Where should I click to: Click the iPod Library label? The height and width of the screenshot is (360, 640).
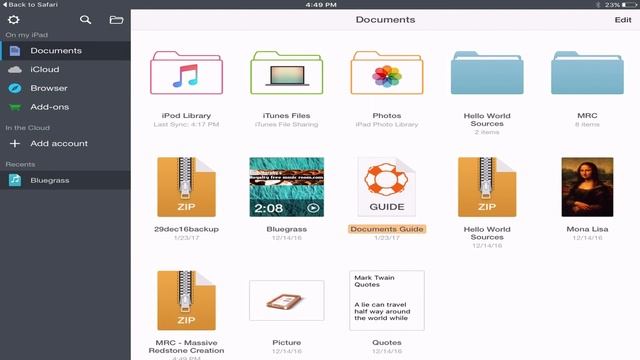(186, 116)
